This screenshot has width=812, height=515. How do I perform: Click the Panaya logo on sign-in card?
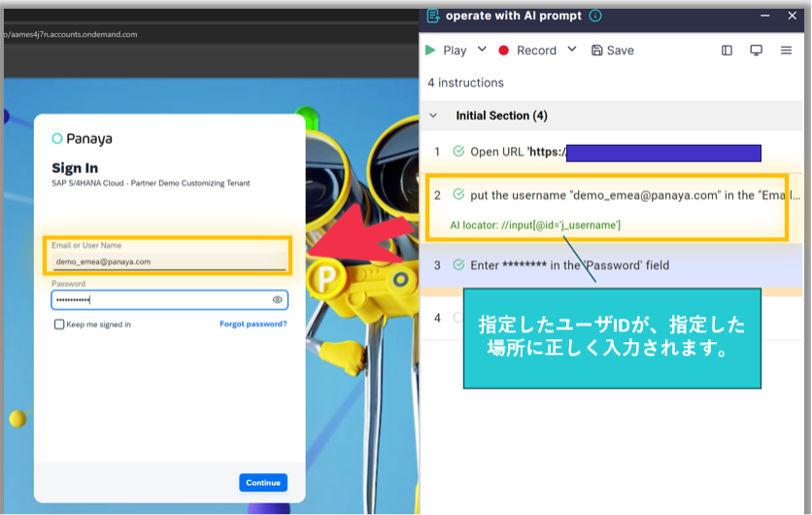82,139
